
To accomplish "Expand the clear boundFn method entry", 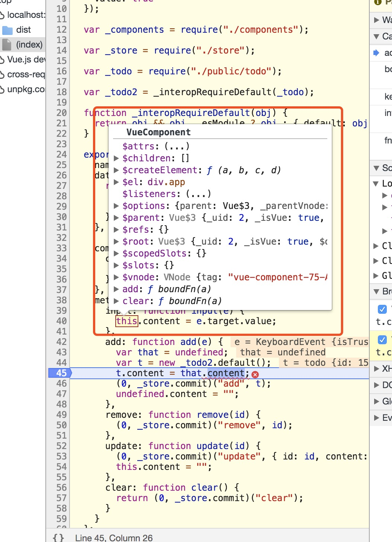I will [116, 301].
